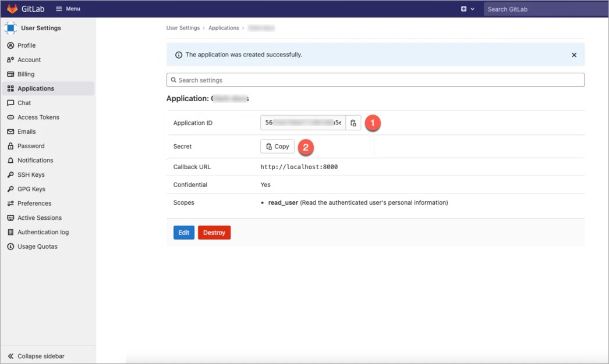Click Applications breadcrumb link
Image resolution: width=609 pixels, height=364 pixels.
[224, 28]
